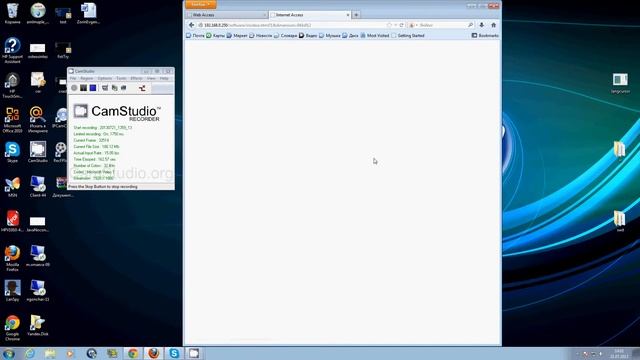This screenshot has width=640, height=360.
Task: Open the Getting Started bookmark
Action: [x=408, y=36]
